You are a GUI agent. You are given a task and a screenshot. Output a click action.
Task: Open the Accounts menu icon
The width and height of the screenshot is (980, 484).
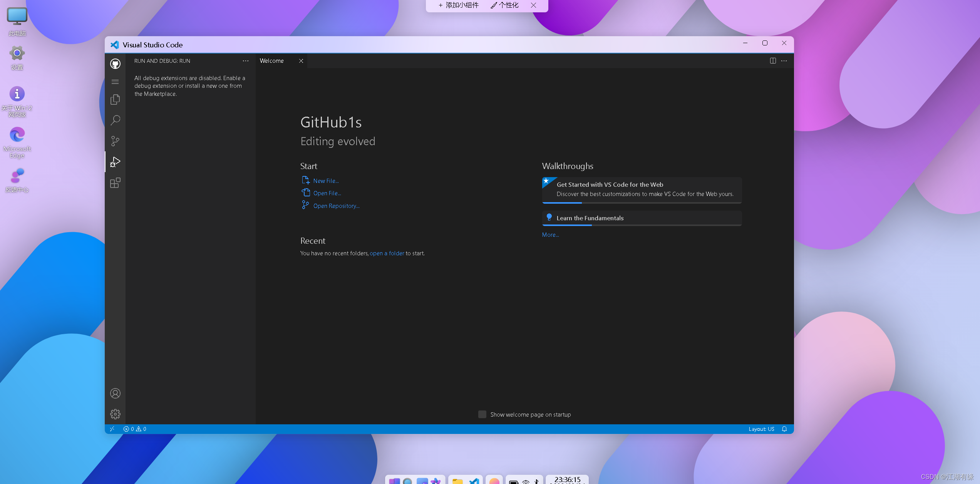pyautogui.click(x=115, y=393)
